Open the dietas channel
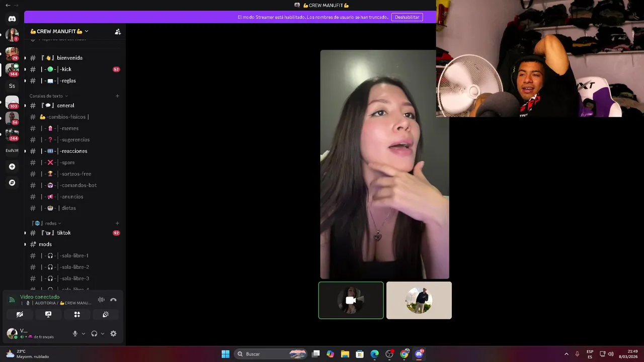644x362 pixels. (x=74, y=208)
